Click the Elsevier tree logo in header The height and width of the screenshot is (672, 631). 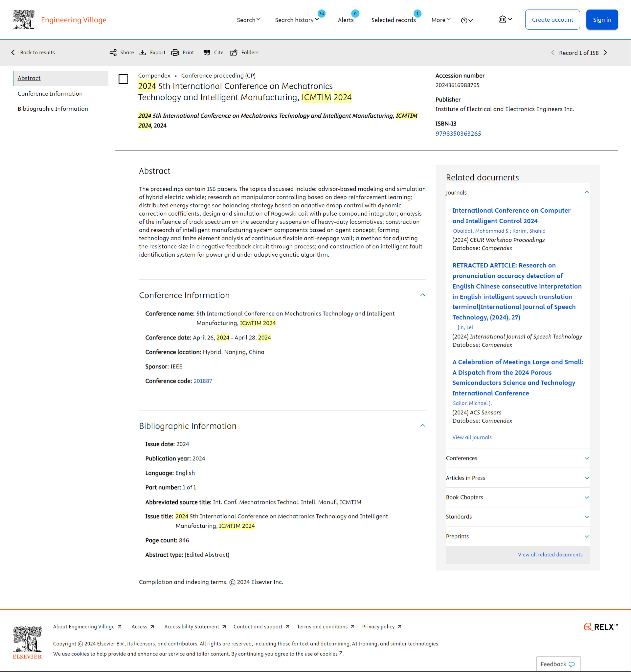[x=24, y=20]
